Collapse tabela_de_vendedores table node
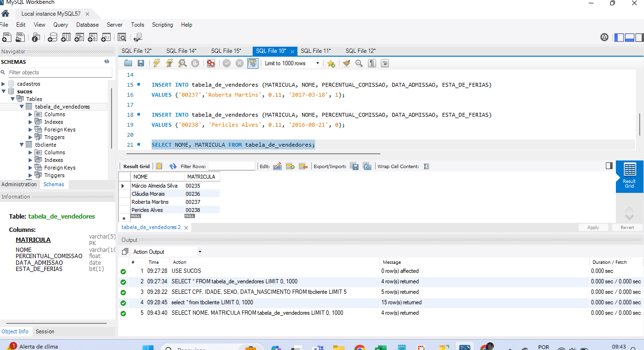Viewport: 644px width, 350px height. click(x=22, y=107)
